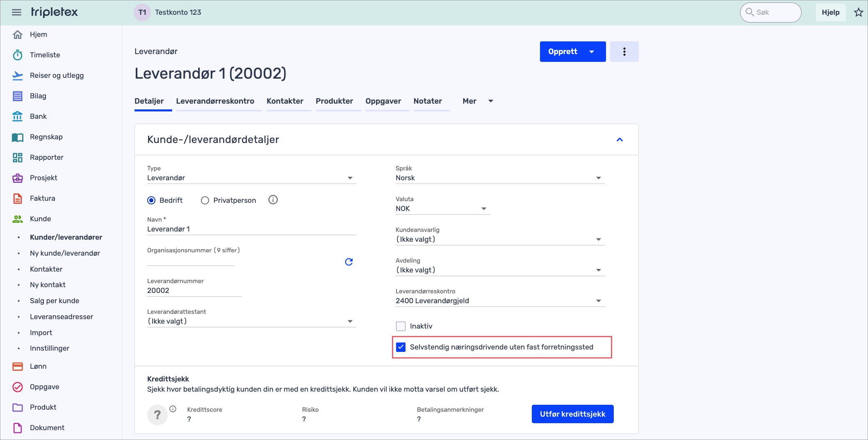868x440 pixels.
Task: Check the Inaktiv checkbox
Action: point(401,326)
